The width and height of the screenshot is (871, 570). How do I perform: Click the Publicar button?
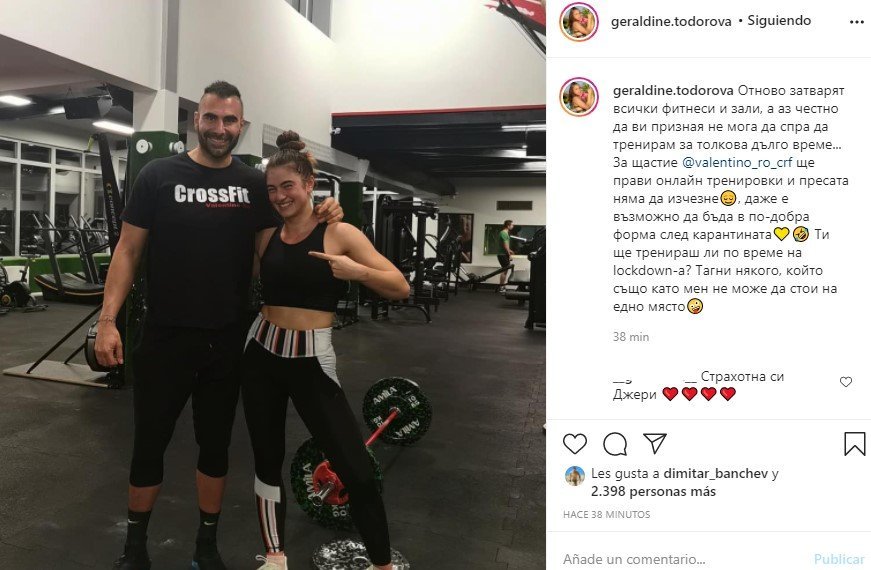coord(839,559)
